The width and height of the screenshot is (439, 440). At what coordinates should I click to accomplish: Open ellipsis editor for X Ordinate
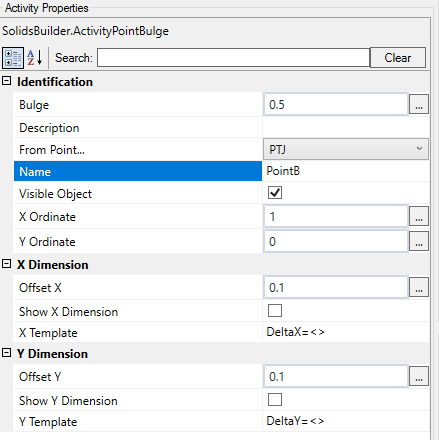point(419,217)
